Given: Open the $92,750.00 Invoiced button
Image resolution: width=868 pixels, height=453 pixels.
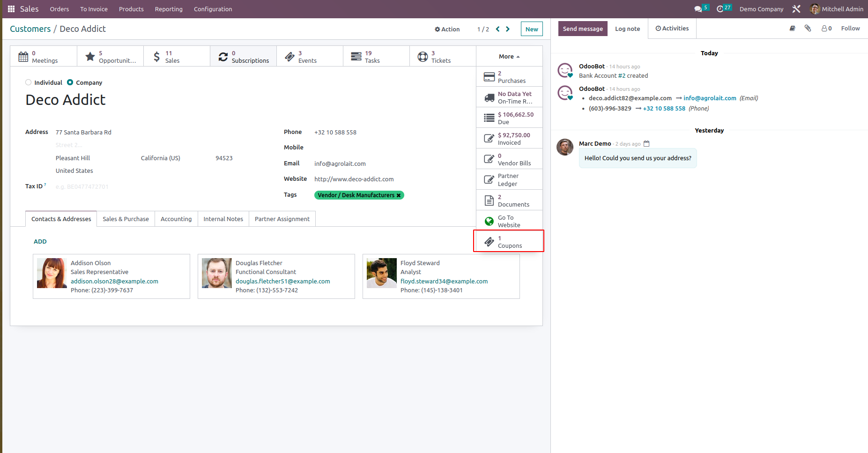Looking at the screenshot, I should pos(509,139).
